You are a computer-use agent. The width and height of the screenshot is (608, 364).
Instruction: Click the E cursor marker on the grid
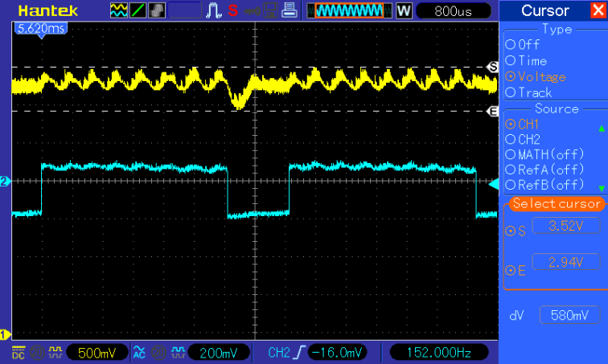[x=492, y=112]
